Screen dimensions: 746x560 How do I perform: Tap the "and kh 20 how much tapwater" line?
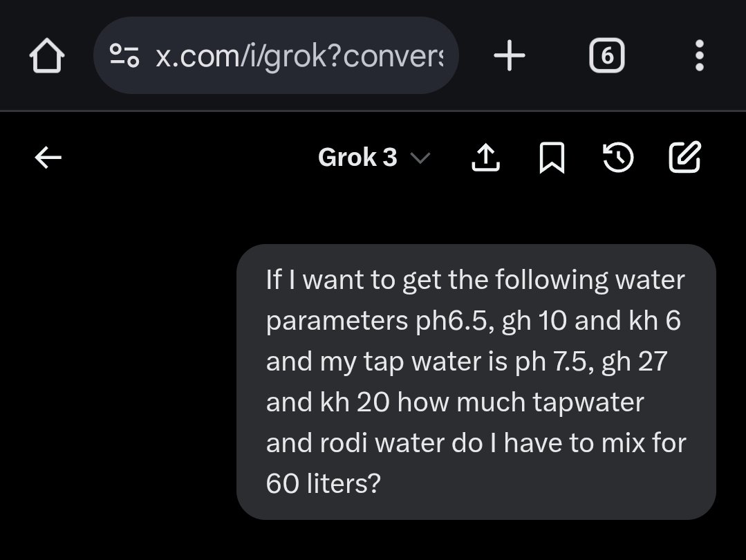[x=455, y=402]
